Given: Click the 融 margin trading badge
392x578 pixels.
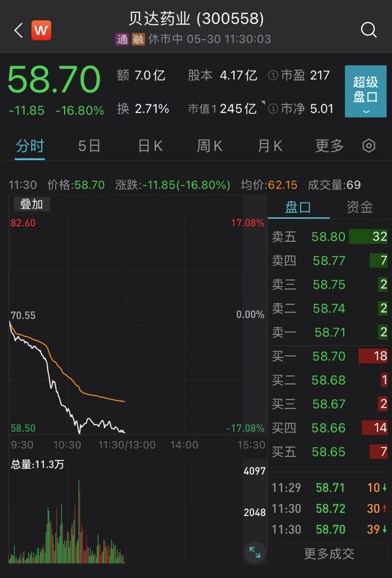Looking at the screenshot, I should [138, 39].
